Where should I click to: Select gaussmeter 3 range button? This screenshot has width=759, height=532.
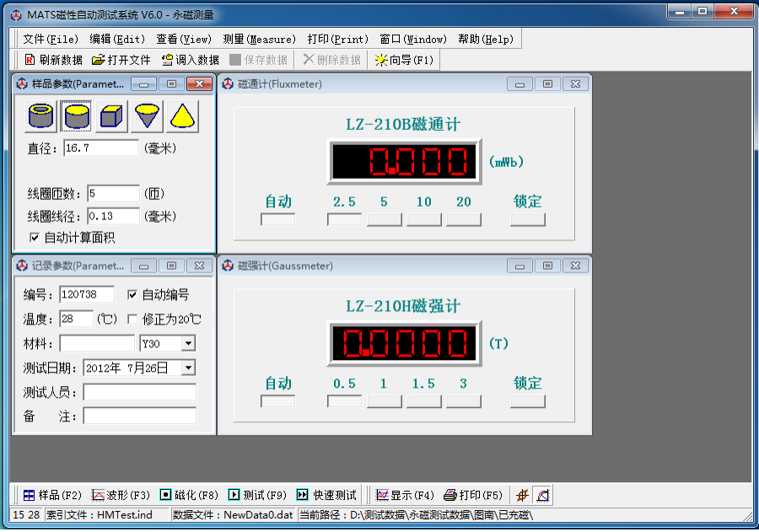[x=464, y=401]
